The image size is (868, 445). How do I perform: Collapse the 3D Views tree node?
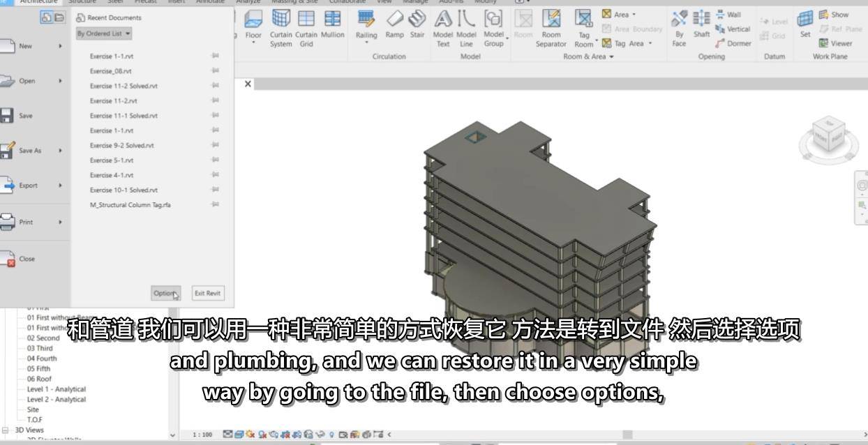click(6, 430)
